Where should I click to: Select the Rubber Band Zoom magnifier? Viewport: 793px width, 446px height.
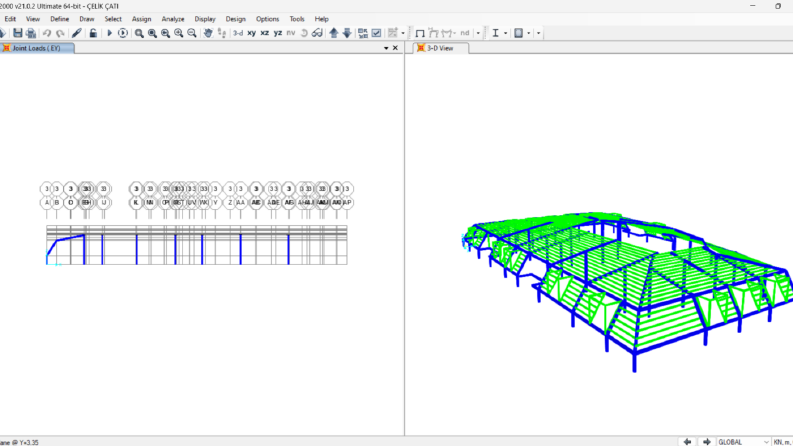click(139, 33)
